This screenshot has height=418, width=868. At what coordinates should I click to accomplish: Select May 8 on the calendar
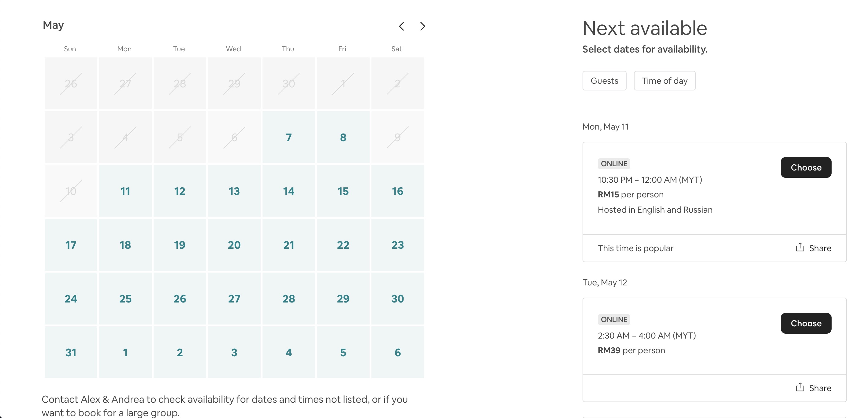343,137
